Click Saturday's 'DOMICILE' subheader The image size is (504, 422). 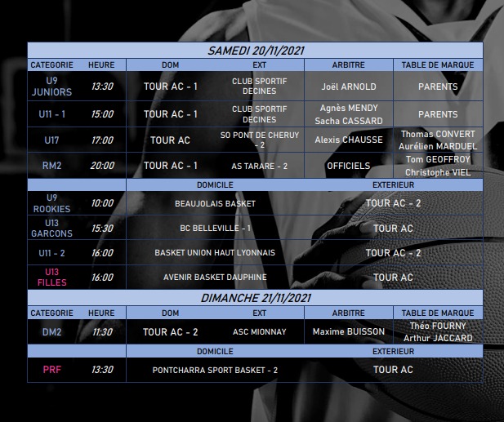click(215, 185)
